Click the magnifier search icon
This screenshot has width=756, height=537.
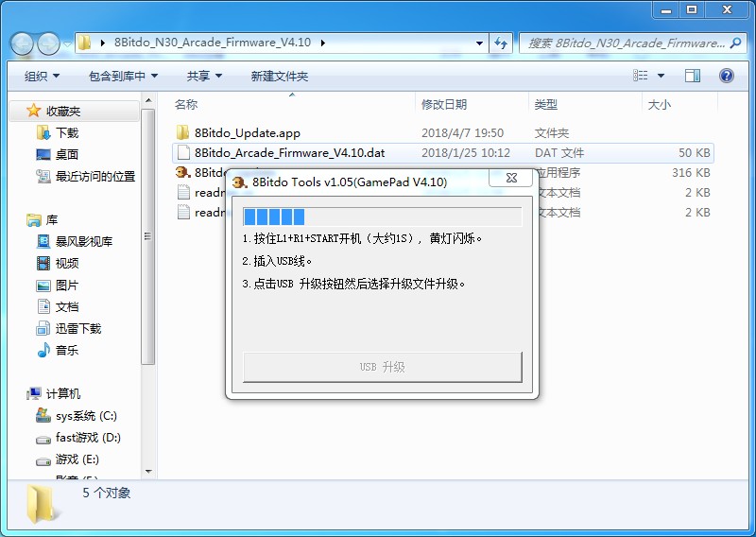tap(736, 43)
